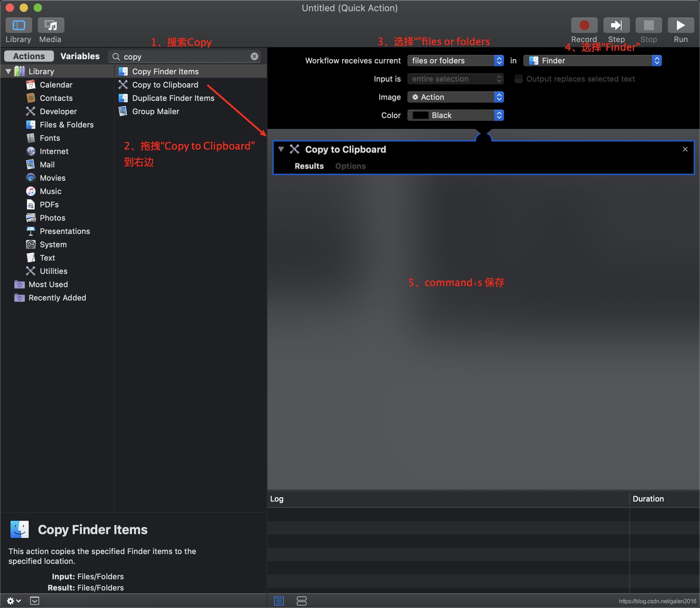Select Duplicate Finder Items action
The width and height of the screenshot is (700, 608).
(x=191, y=98)
